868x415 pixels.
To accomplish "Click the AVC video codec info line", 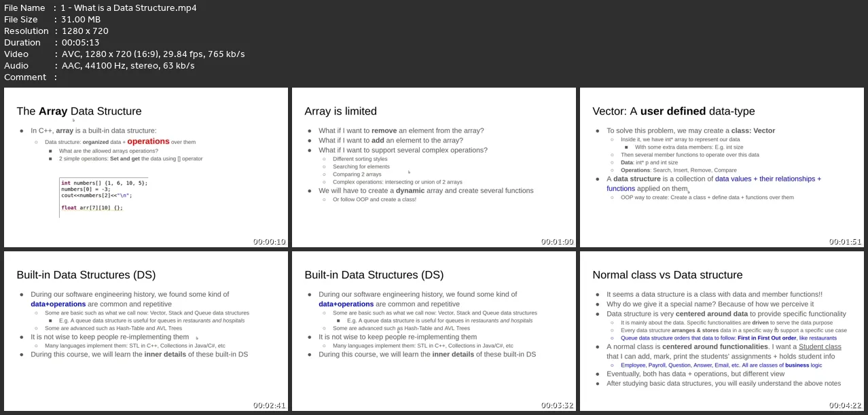I will 153,54.
